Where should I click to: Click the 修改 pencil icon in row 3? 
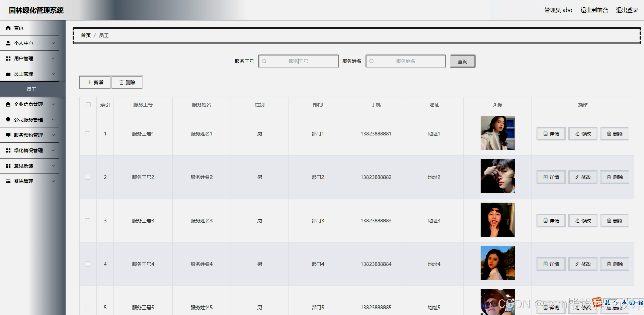(577, 221)
